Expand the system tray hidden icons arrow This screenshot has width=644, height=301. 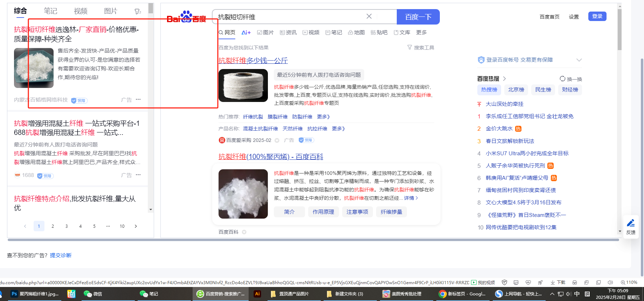[552, 294]
